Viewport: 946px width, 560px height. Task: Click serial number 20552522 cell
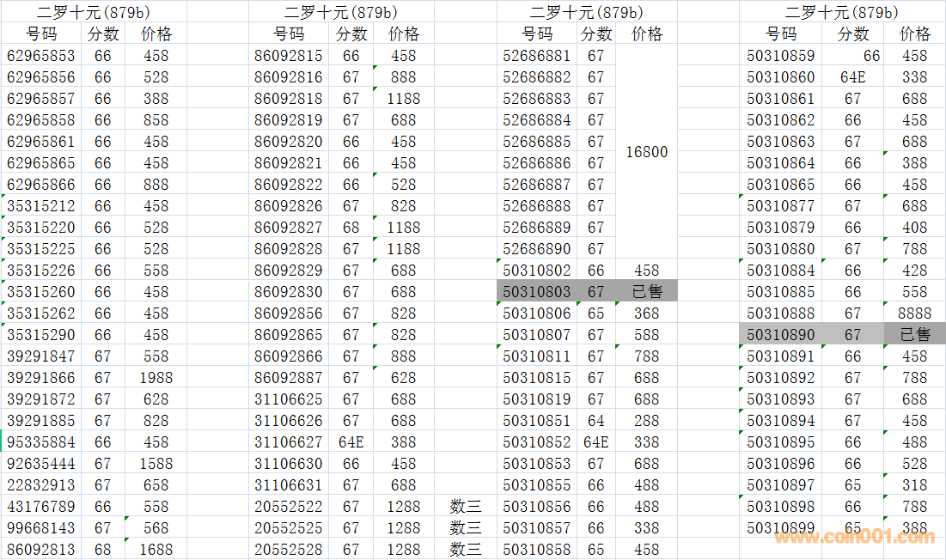click(289, 507)
